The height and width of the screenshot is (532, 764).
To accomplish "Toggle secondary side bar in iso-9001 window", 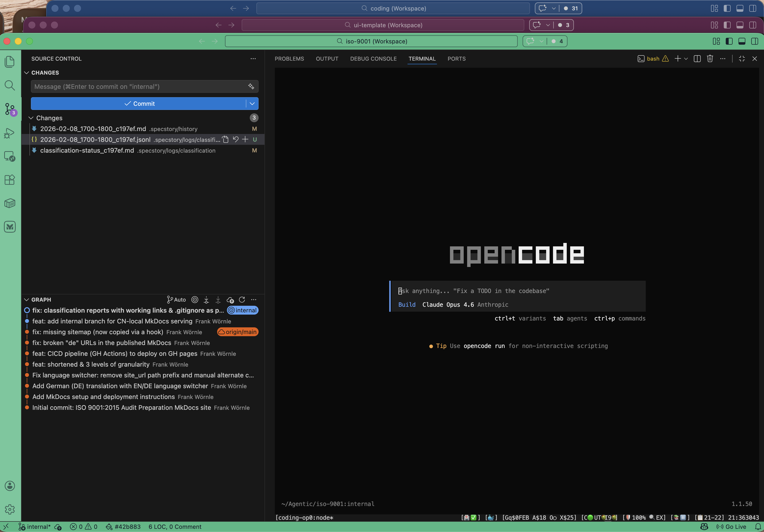I will click(x=755, y=41).
